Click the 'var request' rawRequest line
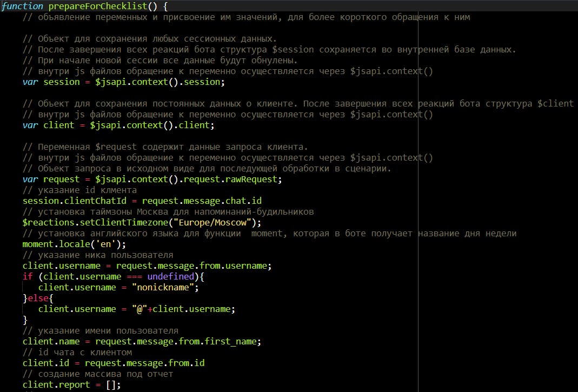The image size is (578, 392). [x=152, y=179]
